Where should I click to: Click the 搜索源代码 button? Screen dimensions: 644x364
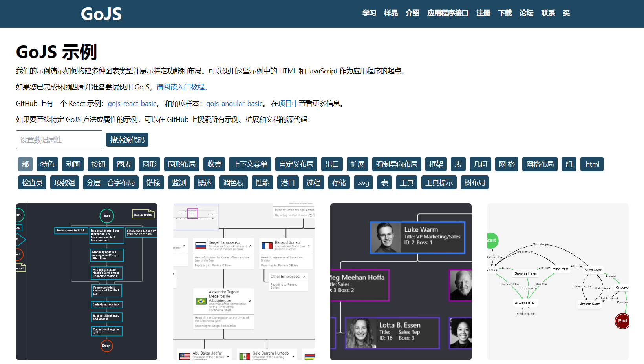coord(127,139)
